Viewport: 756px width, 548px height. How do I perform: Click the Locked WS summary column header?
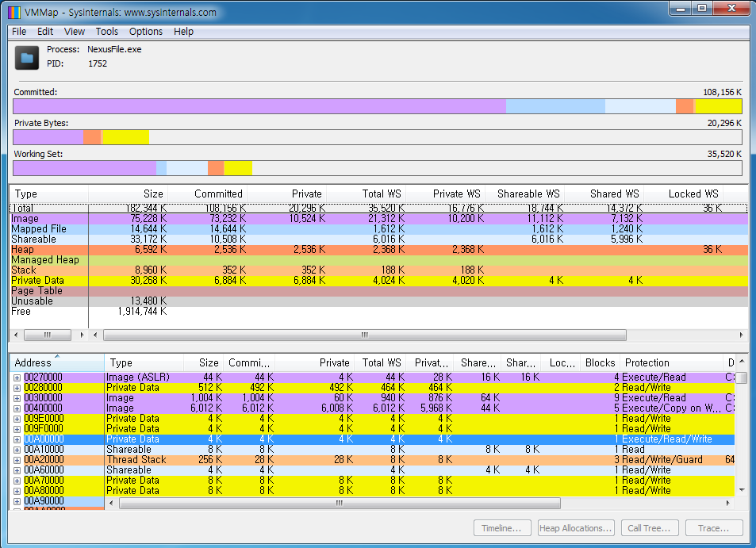point(684,194)
